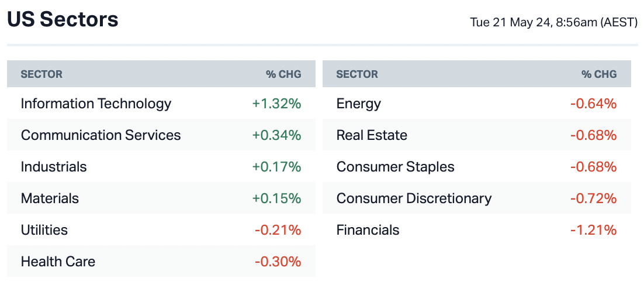Viewport: 644px width, 295px height.
Task: Click the Energy sector link
Action: [359, 104]
